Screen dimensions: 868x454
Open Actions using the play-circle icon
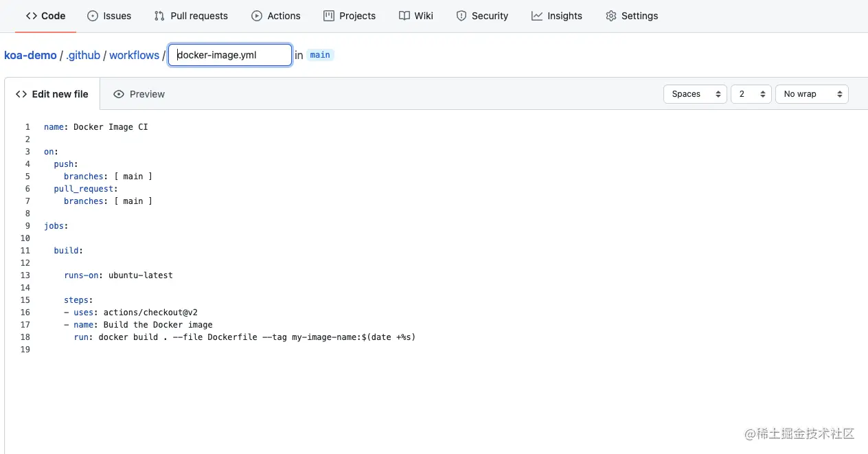point(257,15)
